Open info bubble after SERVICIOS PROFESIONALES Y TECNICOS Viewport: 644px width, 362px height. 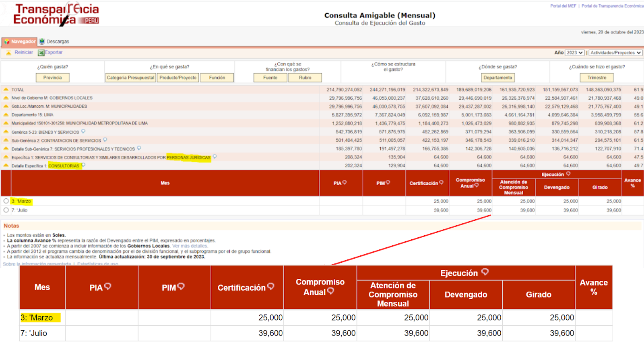click(x=139, y=148)
